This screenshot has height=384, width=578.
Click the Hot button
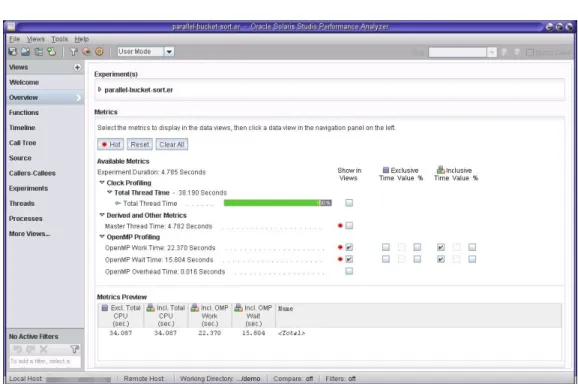(x=111, y=144)
